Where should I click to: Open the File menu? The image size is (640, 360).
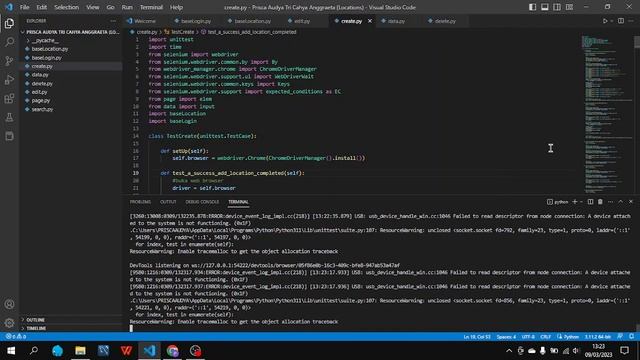24,7
